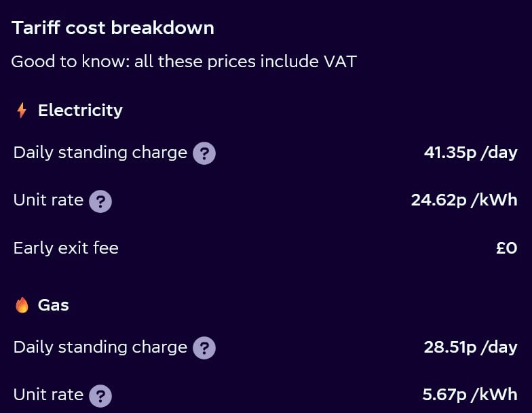This screenshot has width=532, height=413.
Task: Select the Tariff cost breakdown heading
Action: pos(113,27)
